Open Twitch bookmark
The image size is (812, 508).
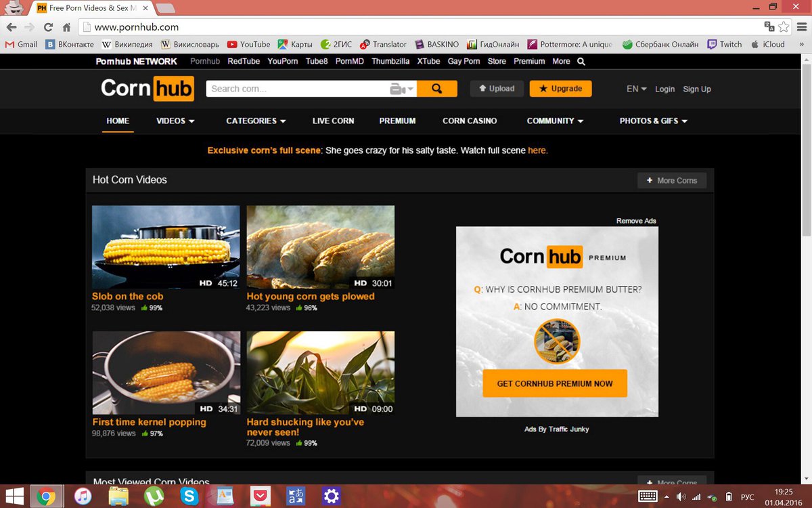(724, 44)
